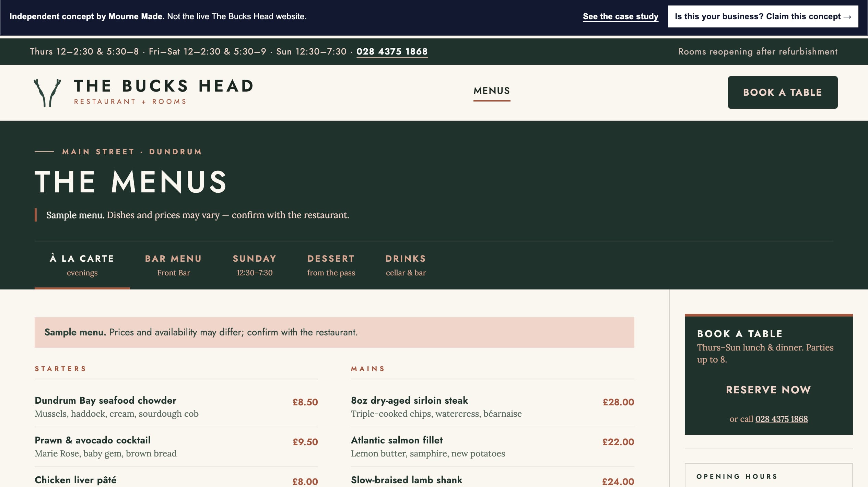The height and width of the screenshot is (487, 868).
Task: Click the BOOK A TABLE header button
Action: pyautogui.click(x=782, y=92)
